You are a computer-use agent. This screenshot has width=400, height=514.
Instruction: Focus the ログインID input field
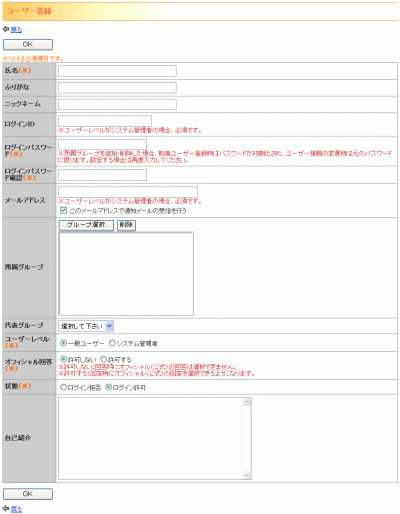coord(105,121)
